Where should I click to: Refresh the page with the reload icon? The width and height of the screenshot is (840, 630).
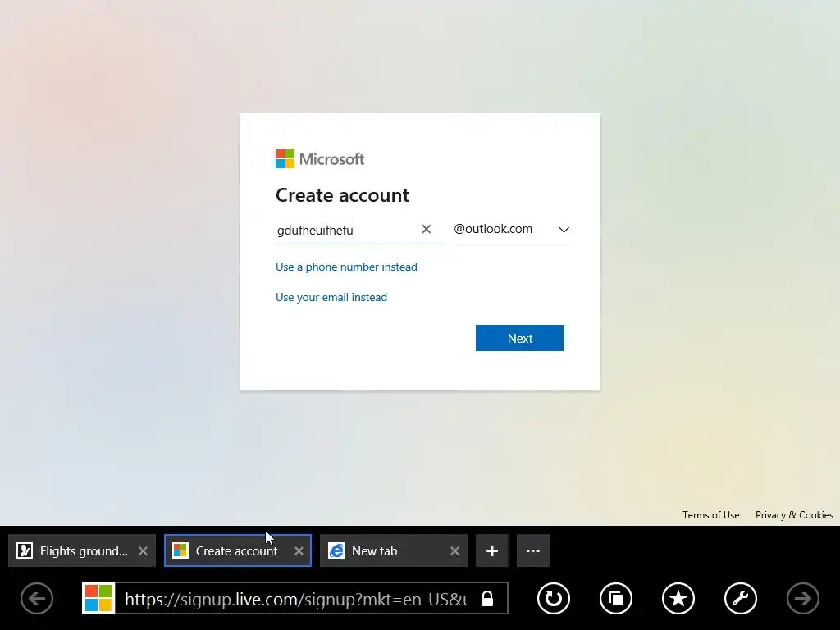pos(554,598)
